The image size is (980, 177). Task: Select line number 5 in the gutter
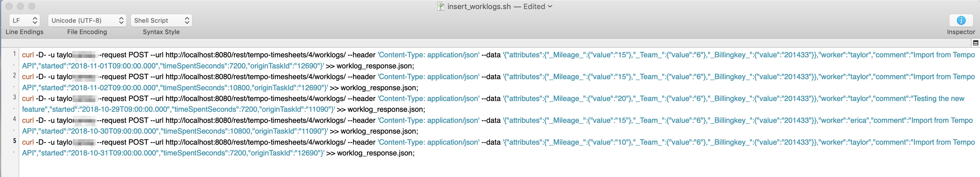pyautogui.click(x=14, y=141)
